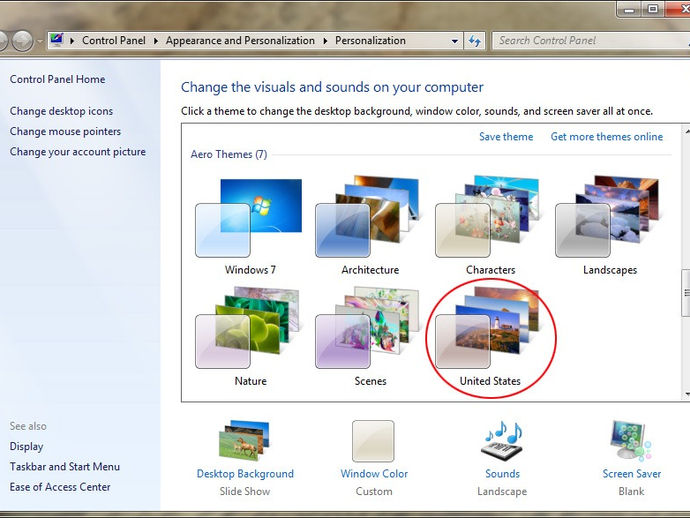Click the Sounds link text
The image size is (690, 518).
pos(503,474)
